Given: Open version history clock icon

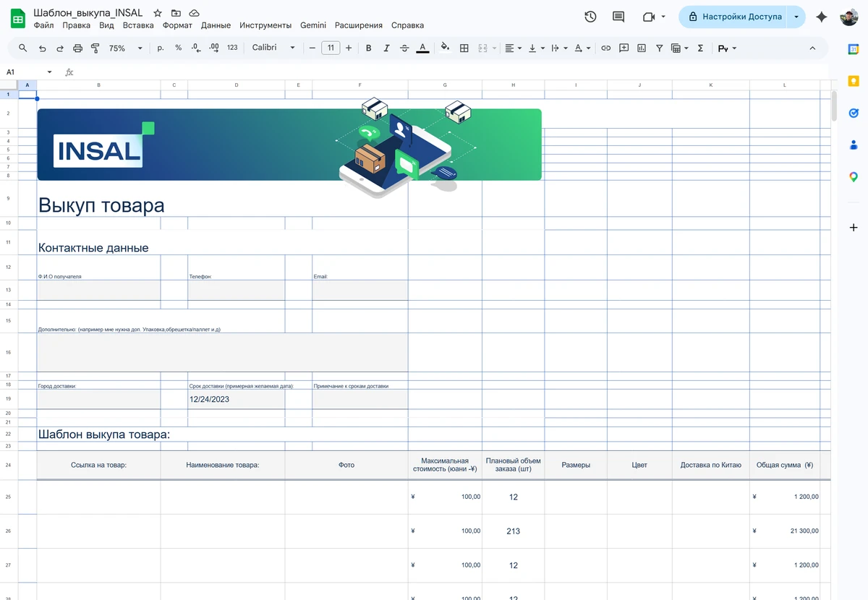Looking at the screenshot, I should click(590, 17).
